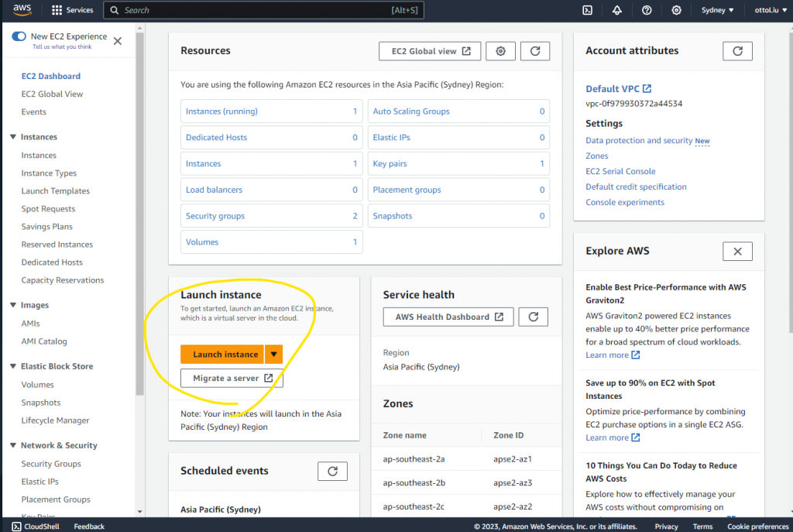Open Launch Templates in sidebar
Screen dimensions: 793x532
tap(55, 190)
